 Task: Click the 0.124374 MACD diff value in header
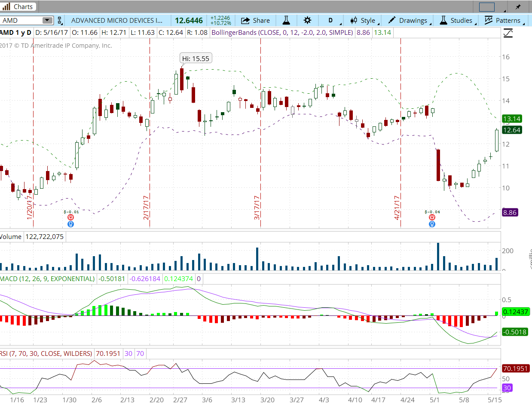tap(179, 279)
